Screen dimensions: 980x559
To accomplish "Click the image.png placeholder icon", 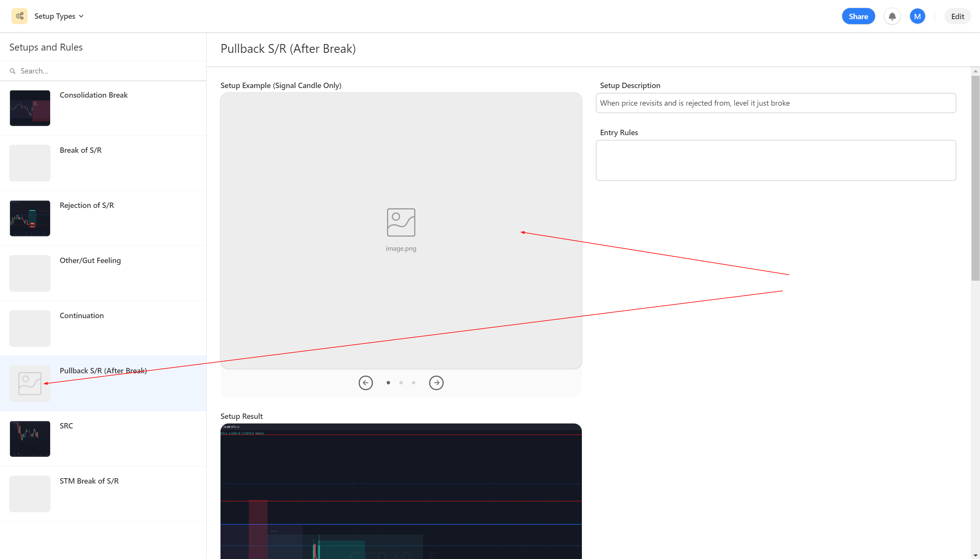I will (x=401, y=222).
